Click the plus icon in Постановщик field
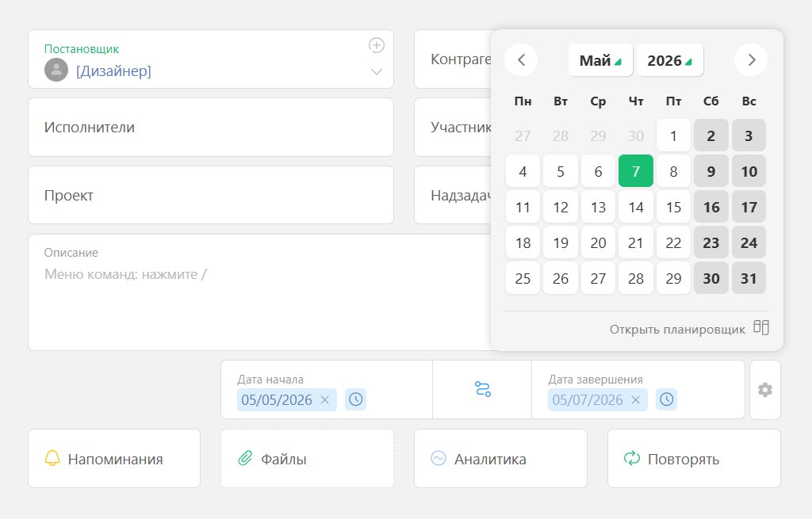The height and width of the screenshot is (519, 812). [377, 45]
